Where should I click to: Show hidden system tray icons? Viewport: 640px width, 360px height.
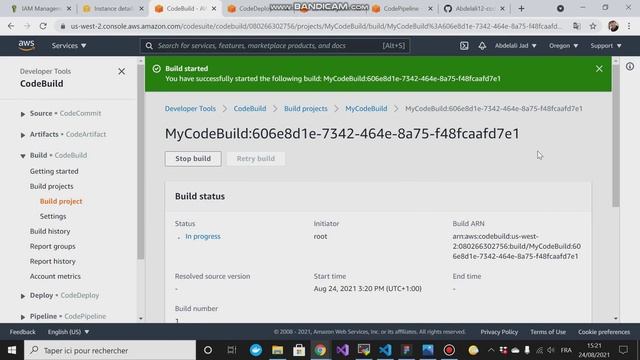[491, 350]
